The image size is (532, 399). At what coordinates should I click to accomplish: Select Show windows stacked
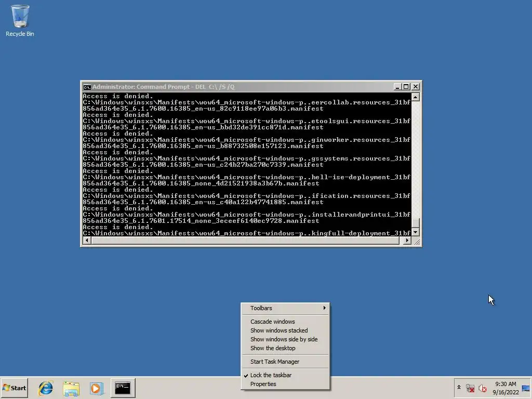(285, 330)
